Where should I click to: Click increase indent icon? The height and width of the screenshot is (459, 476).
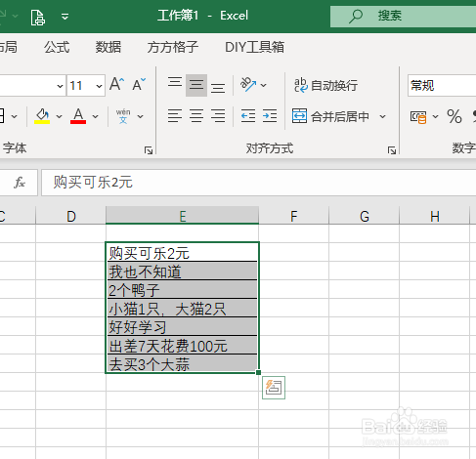270,116
